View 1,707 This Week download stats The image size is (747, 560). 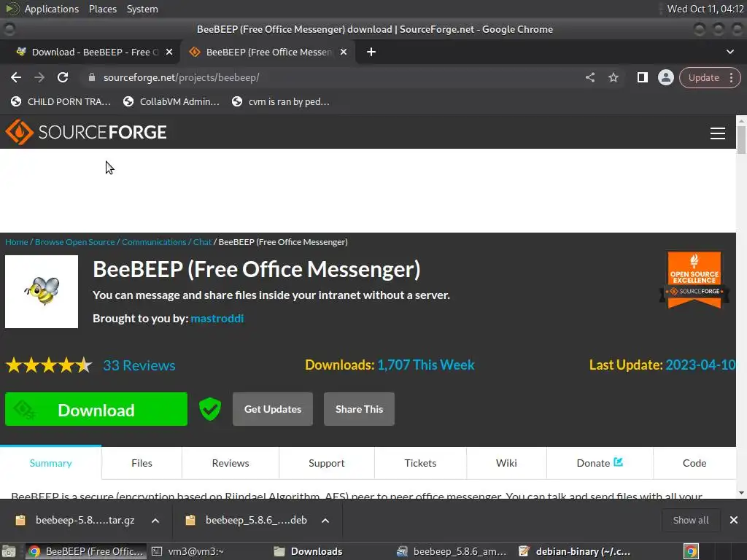coord(426,365)
